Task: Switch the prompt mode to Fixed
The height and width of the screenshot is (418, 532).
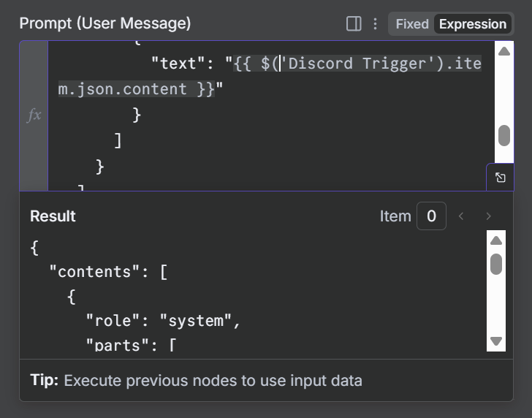Action: 412,24
